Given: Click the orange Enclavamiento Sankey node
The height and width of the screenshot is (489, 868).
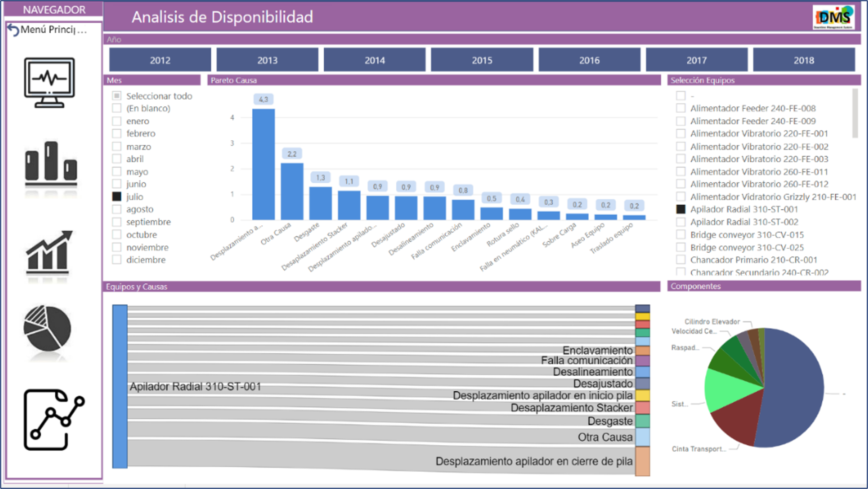Looking at the screenshot, I should click(x=642, y=350).
